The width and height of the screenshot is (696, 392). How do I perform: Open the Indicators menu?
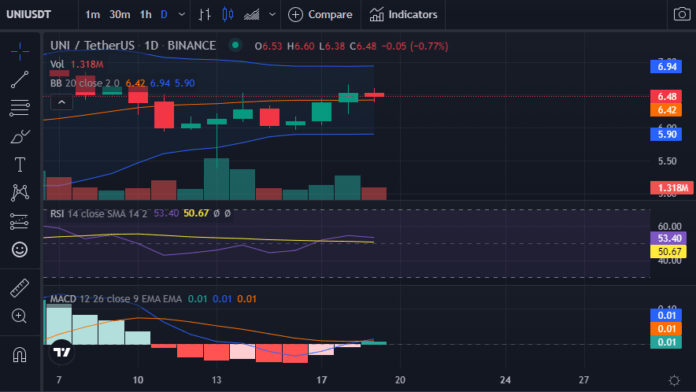pos(403,15)
